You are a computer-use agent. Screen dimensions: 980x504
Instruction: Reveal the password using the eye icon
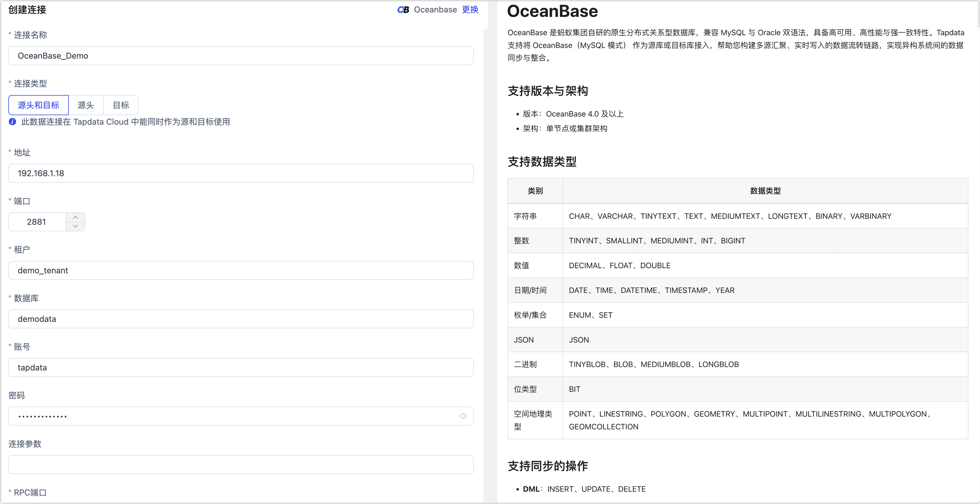point(463,416)
